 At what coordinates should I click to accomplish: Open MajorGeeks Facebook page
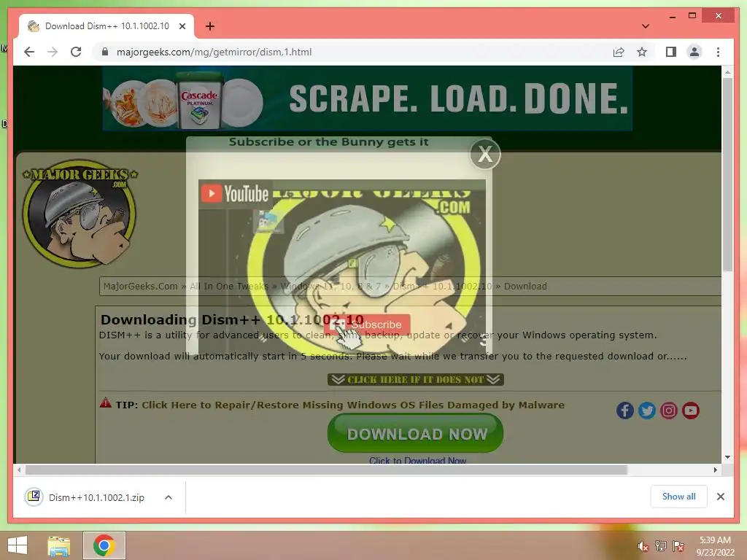coord(624,411)
